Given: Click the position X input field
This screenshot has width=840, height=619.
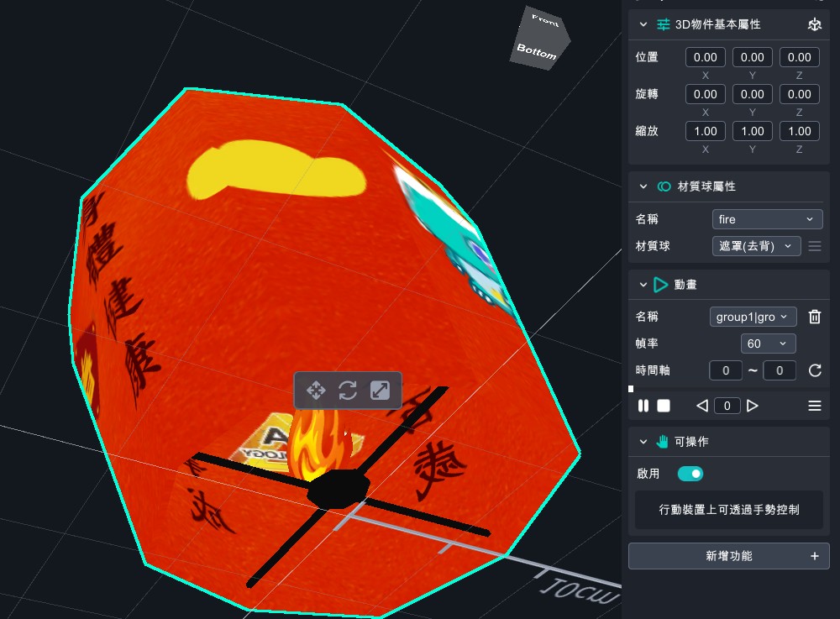Looking at the screenshot, I should (705, 57).
